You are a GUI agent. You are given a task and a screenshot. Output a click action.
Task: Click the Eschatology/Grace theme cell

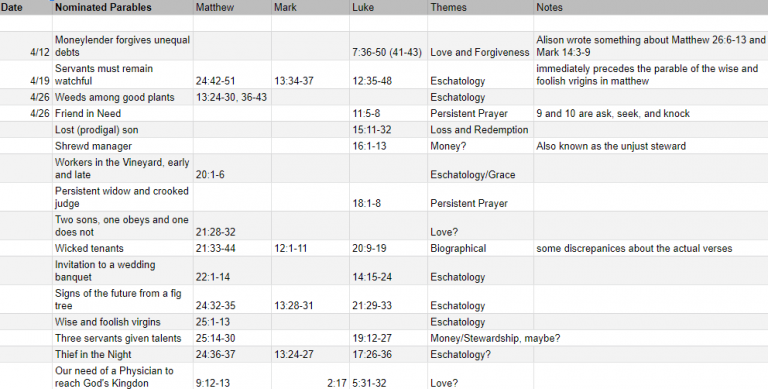click(480, 169)
